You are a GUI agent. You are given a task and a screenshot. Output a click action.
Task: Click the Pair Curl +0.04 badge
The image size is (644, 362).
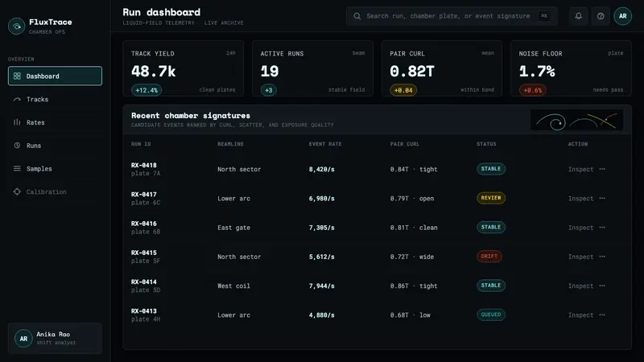click(x=403, y=90)
